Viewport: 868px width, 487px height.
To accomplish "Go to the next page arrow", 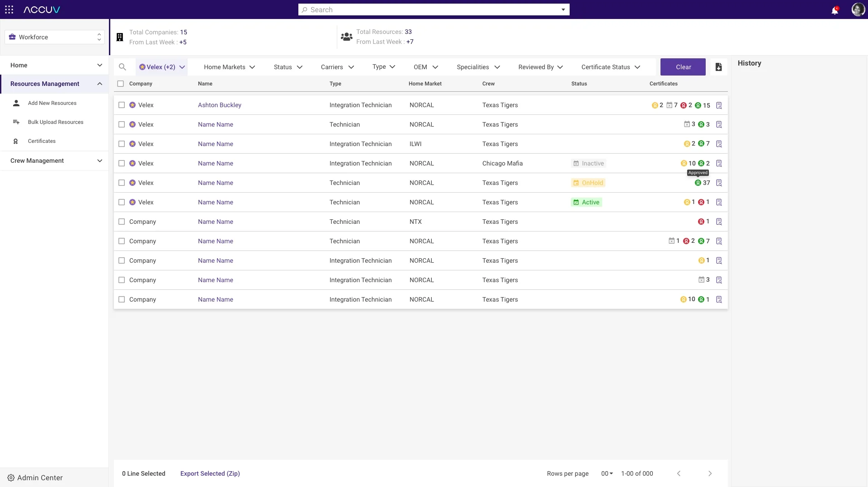I will (710, 473).
